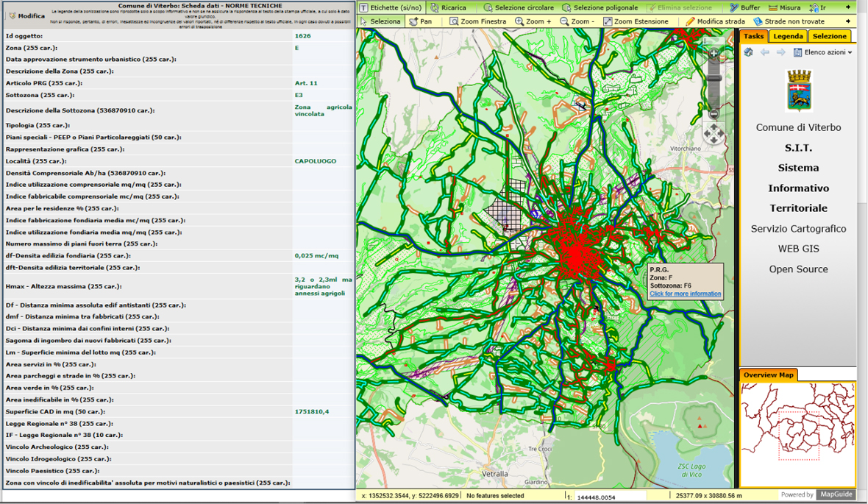Click the coordinates readout in status bar
This screenshot has height=504, width=868.
[410, 496]
